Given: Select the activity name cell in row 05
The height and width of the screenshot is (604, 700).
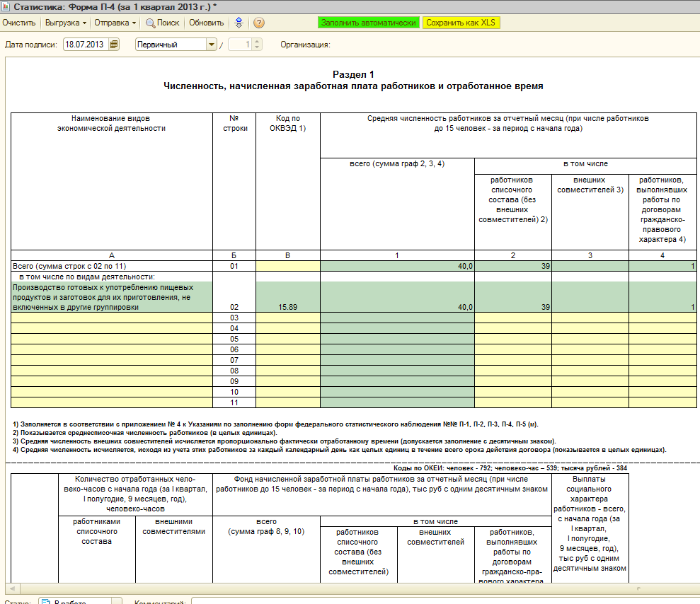Looking at the screenshot, I should click(112, 339).
